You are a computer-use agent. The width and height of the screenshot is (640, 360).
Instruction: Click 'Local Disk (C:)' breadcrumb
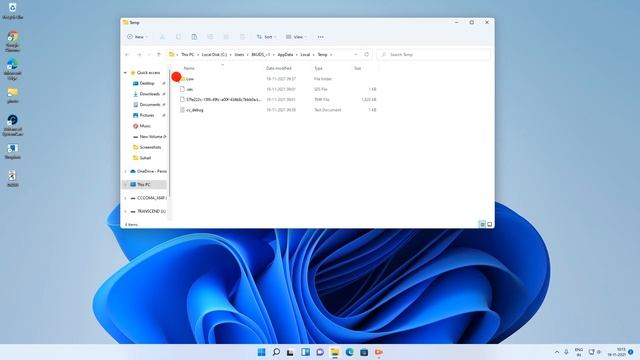[214, 54]
